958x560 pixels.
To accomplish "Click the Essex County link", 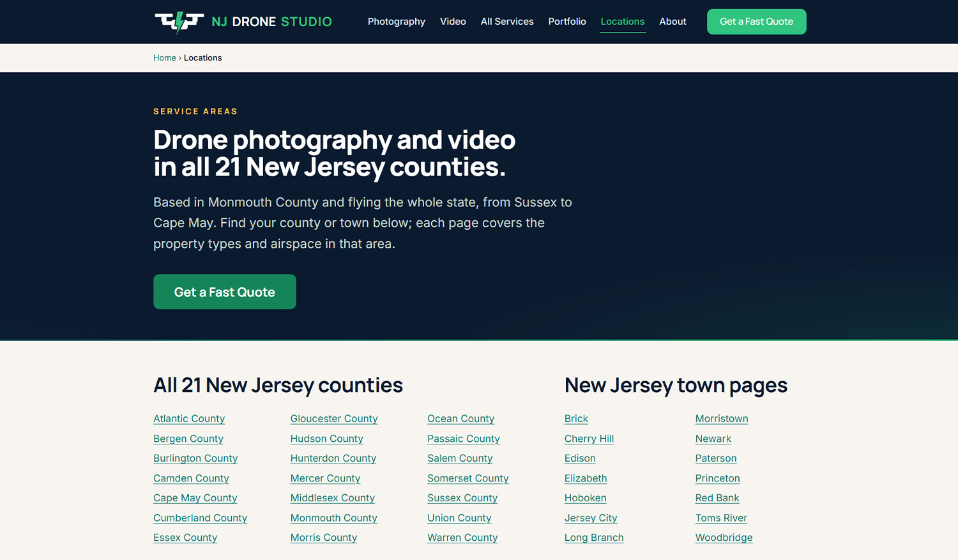I will point(185,538).
